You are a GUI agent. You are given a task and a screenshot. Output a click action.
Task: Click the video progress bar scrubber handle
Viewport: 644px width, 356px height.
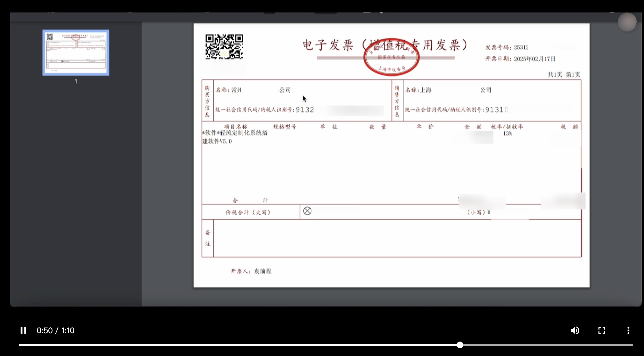(460, 345)
